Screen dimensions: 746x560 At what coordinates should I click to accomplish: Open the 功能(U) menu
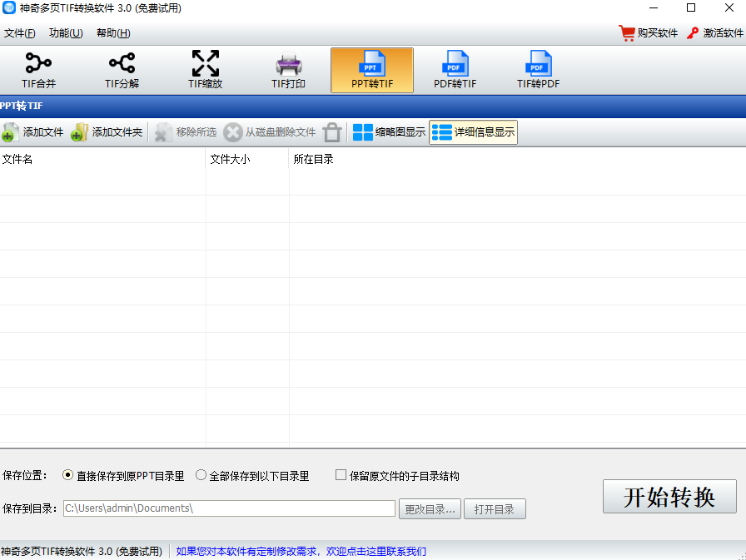pos(66,33)
